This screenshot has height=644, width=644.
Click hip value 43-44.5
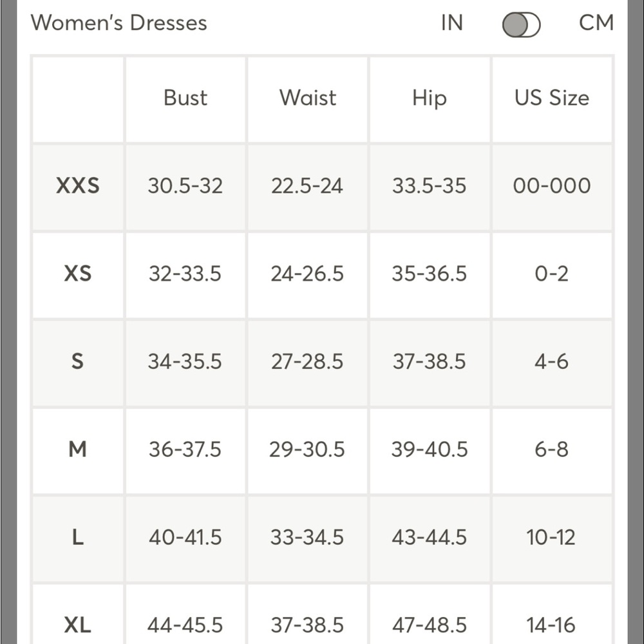(429, 537)
